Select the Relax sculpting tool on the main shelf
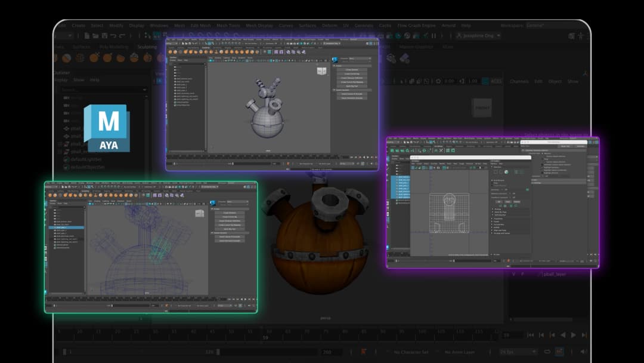644x363 pixels. pos(80,59)
